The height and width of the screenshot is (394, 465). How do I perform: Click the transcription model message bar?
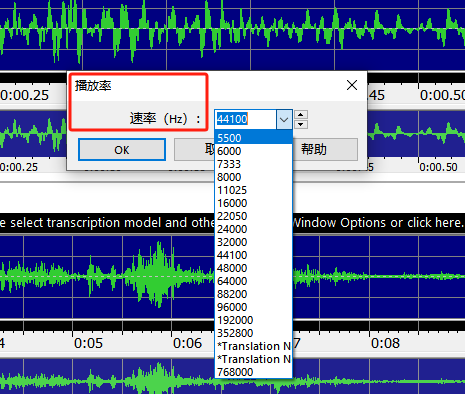pyautogui.click(x=232, y=223)
